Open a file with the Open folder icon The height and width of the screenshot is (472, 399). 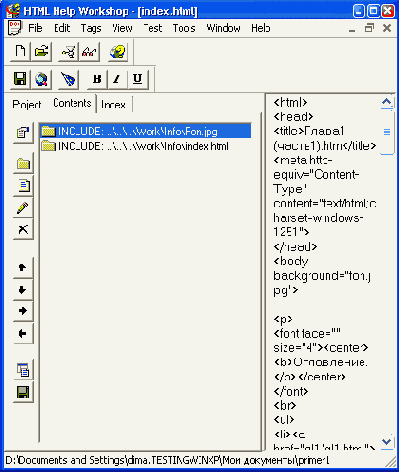[x=41, y=52]
